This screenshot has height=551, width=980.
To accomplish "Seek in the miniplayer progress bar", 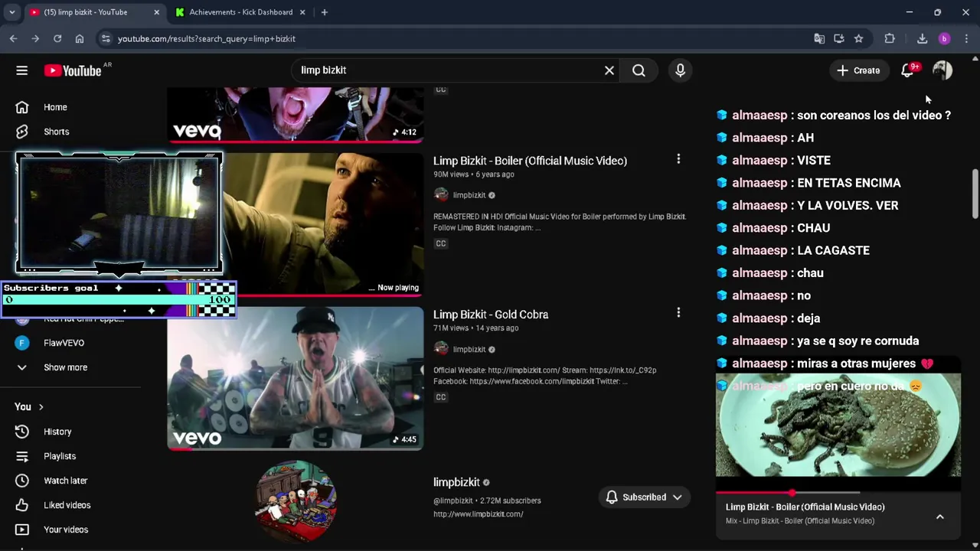I will click(x=838, y=493).
